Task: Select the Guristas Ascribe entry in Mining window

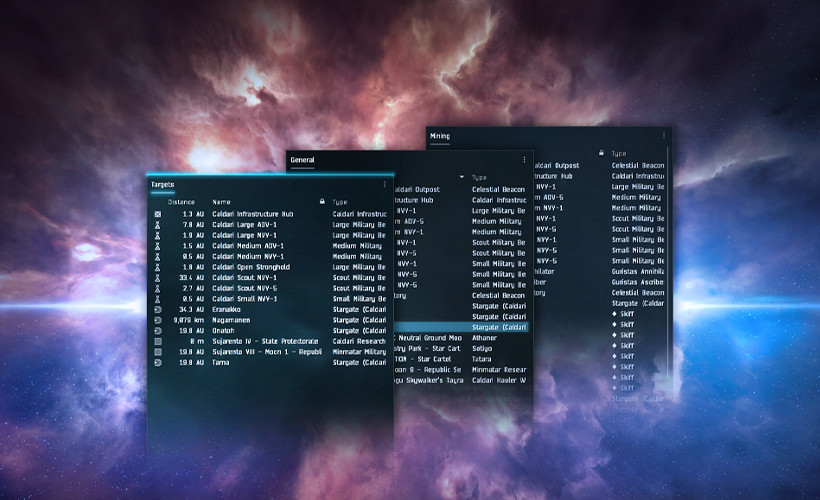Action: coord(638,282)
